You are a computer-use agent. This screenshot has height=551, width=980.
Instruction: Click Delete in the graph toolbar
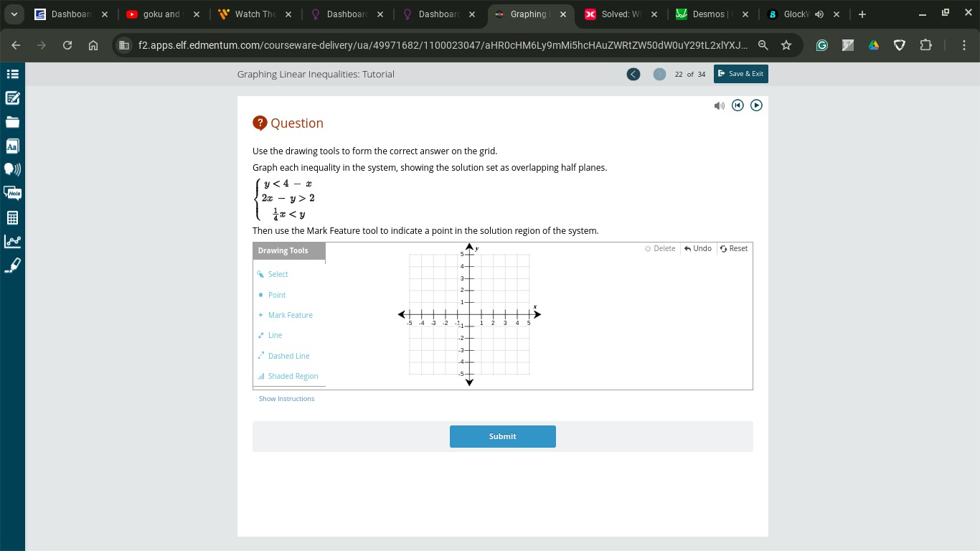coord(660,248)
